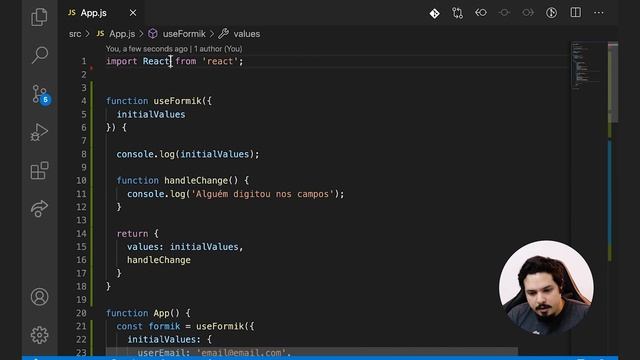Click 'const formik' on line 21

coord(148,326)
